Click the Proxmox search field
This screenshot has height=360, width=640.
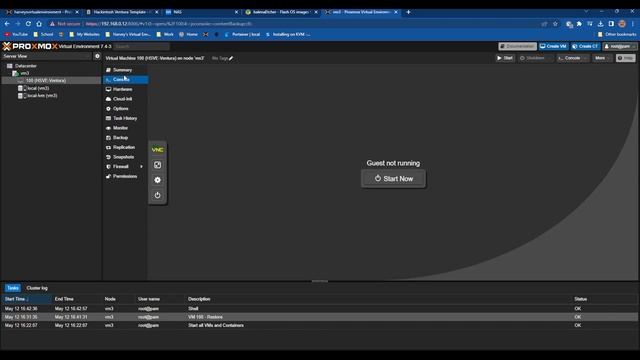pyautogui.click(x=141, y=47)
